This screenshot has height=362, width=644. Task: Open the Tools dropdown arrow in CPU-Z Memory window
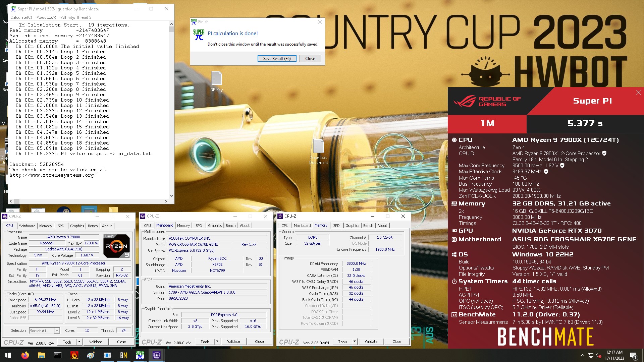[x=355, y=342]
